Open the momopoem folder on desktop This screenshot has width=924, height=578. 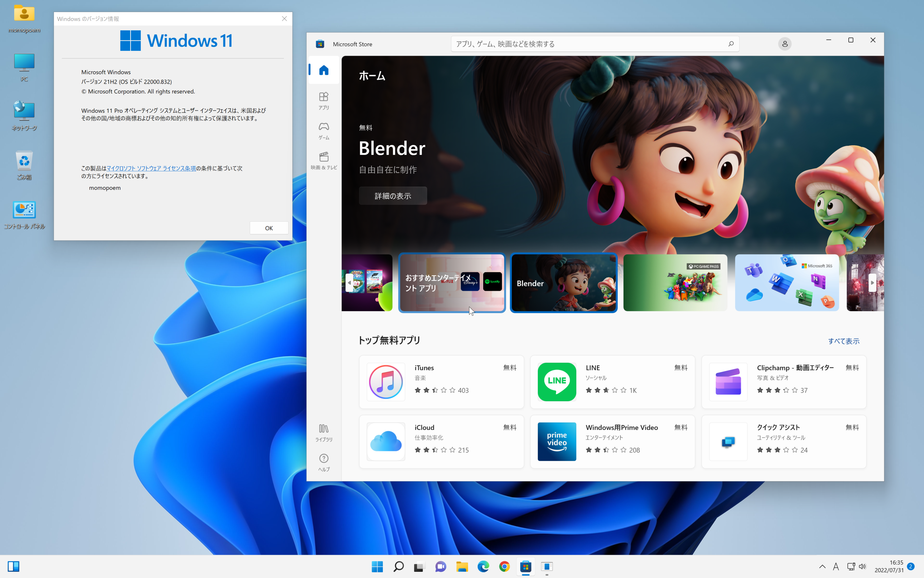point(24,18)
